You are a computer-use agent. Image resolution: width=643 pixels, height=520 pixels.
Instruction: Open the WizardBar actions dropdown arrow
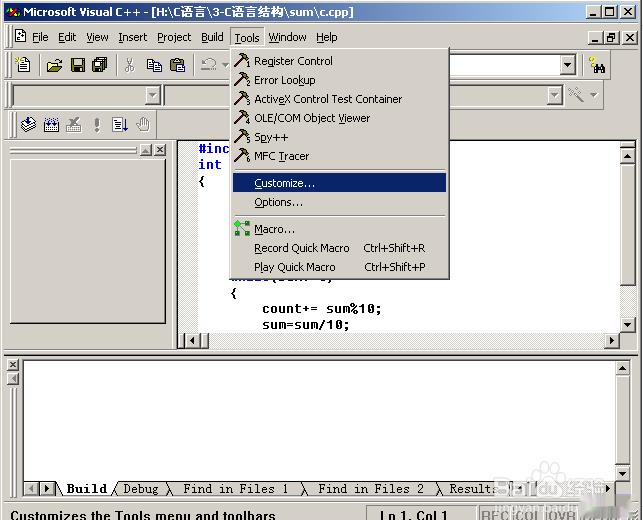click(594, 95)
